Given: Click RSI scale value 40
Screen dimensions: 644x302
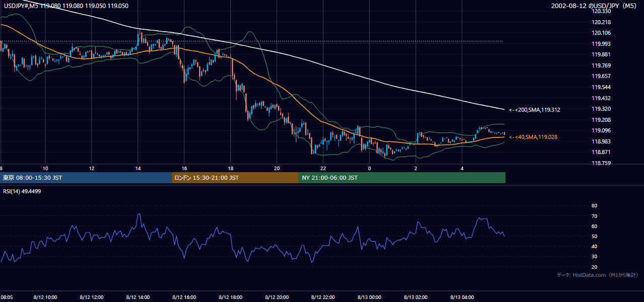Looking at the screenshot, I should (595, 247).
